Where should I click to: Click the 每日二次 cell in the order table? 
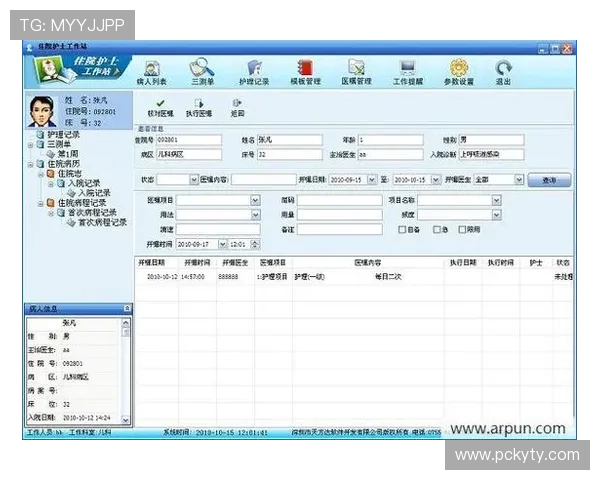pos(388,276)
